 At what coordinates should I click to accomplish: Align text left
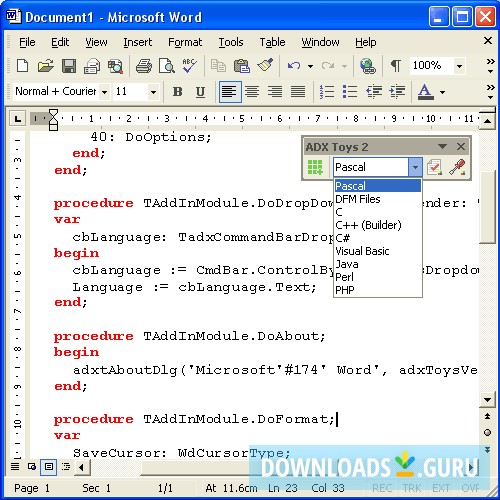[x=230, y=91]
